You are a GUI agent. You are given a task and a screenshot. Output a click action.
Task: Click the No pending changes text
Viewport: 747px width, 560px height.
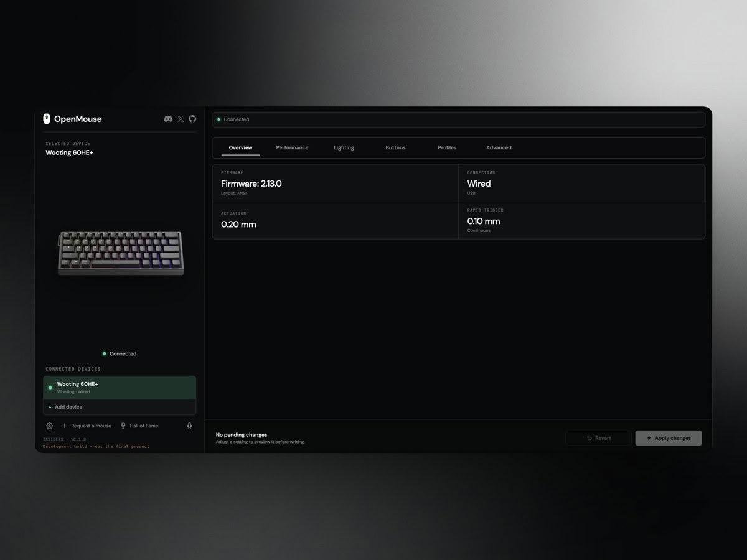pyautogui.click(x=242, y=435)
